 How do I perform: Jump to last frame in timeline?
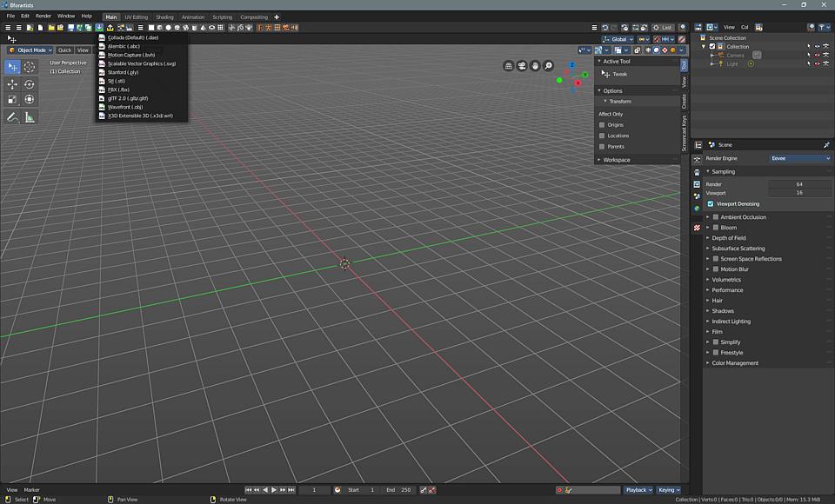point(291,489)
